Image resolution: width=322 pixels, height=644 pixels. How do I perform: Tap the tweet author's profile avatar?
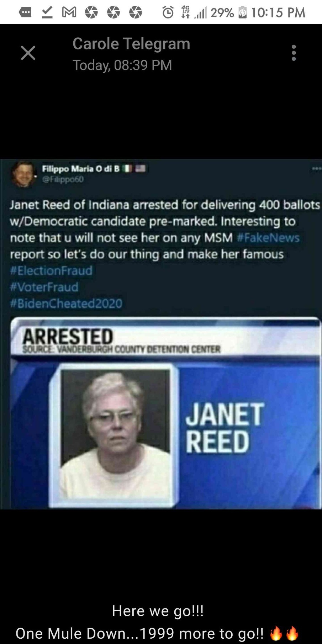pyautogui.click(x=23, y=174)
